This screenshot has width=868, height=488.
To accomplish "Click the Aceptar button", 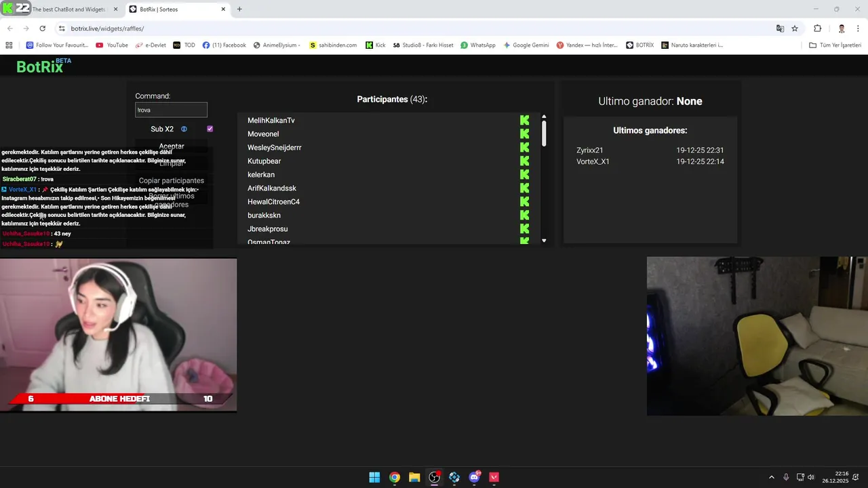I will [171, 146].
